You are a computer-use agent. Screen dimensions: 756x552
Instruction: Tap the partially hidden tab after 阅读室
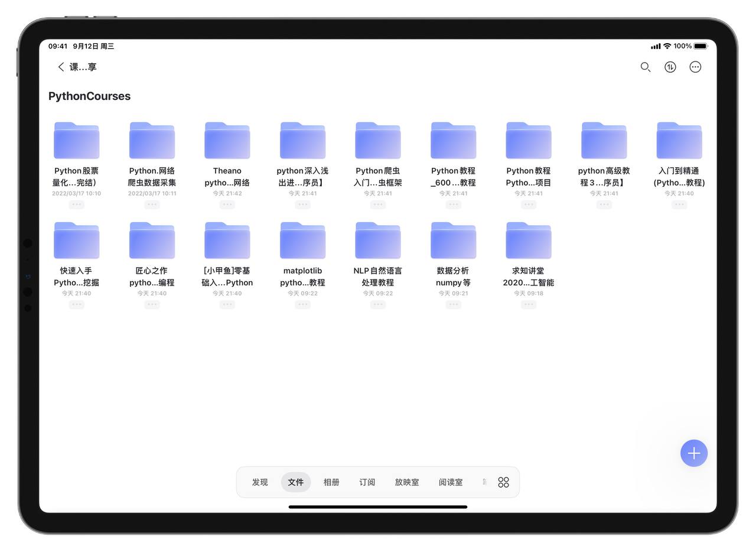484,482
